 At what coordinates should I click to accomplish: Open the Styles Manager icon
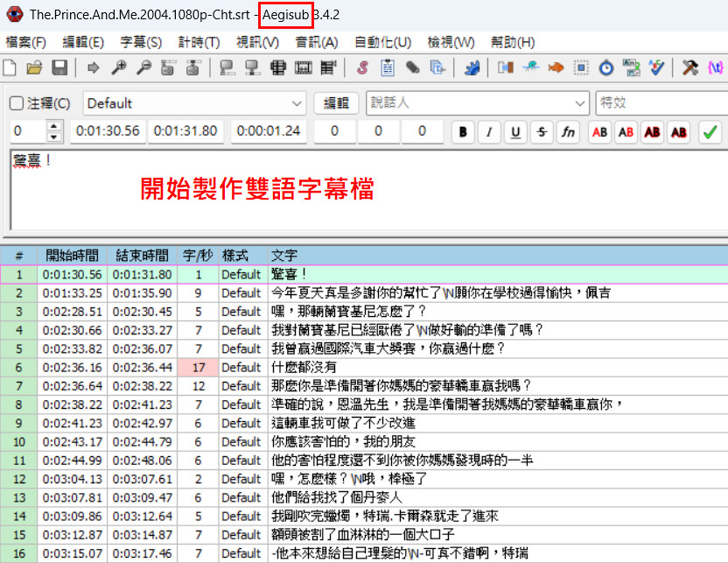[x=362, y=67]
